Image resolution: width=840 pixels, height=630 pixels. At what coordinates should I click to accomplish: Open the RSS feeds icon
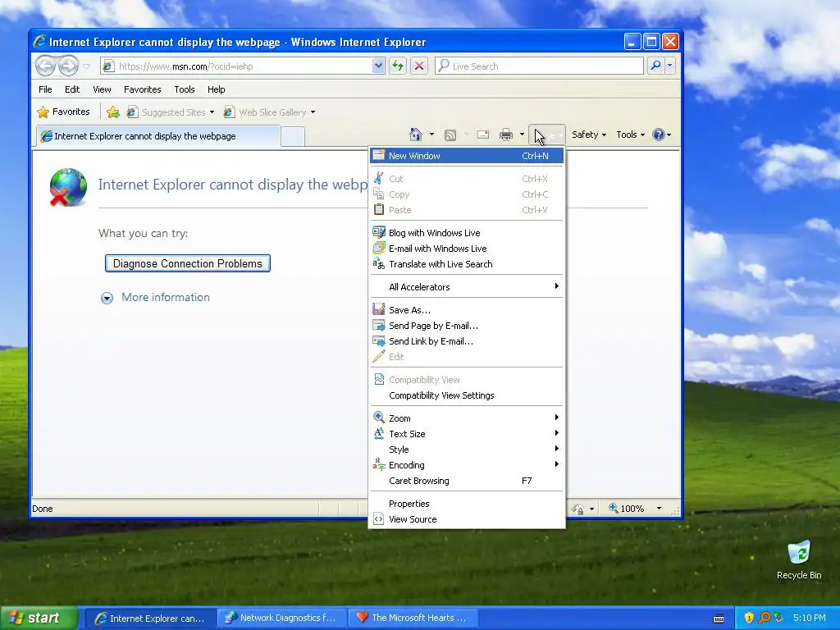(x=450, y=135)
